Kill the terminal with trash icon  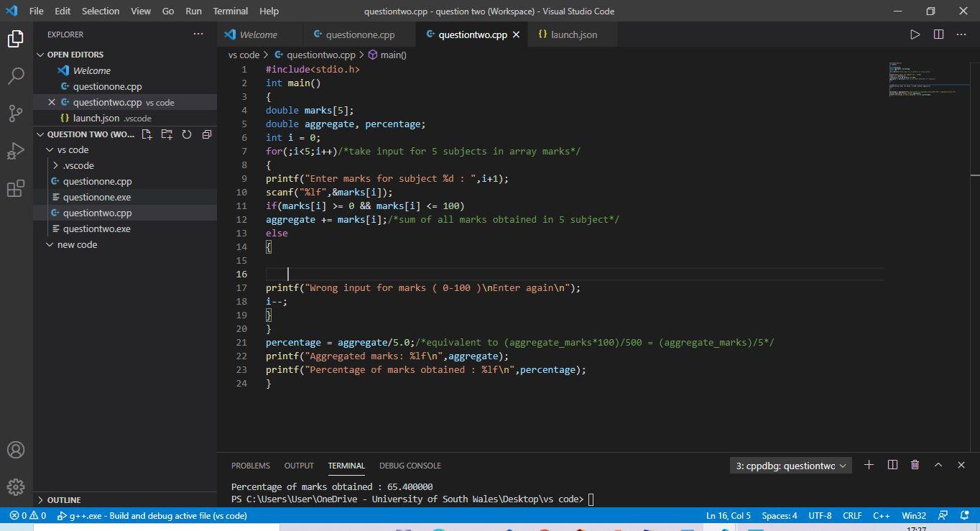click(915, 465)
